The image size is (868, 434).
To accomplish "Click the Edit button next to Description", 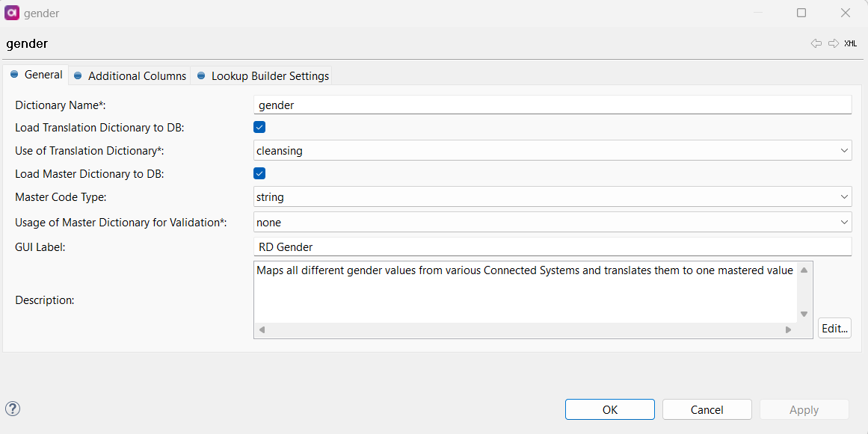I will 834,328.
